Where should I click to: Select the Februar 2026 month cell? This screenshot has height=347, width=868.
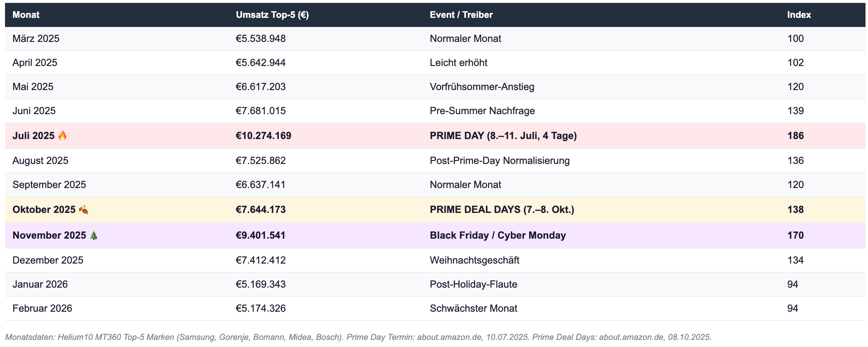click(42, 308)
